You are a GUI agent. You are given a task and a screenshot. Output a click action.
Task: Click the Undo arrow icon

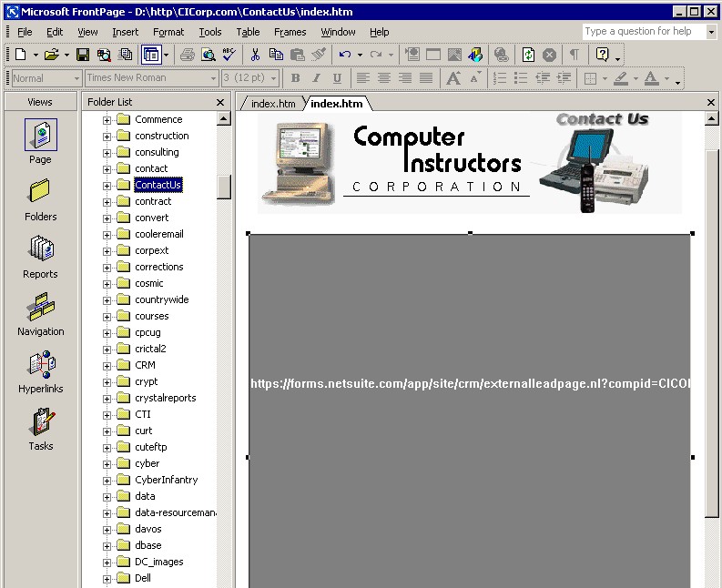click(344, 55)
